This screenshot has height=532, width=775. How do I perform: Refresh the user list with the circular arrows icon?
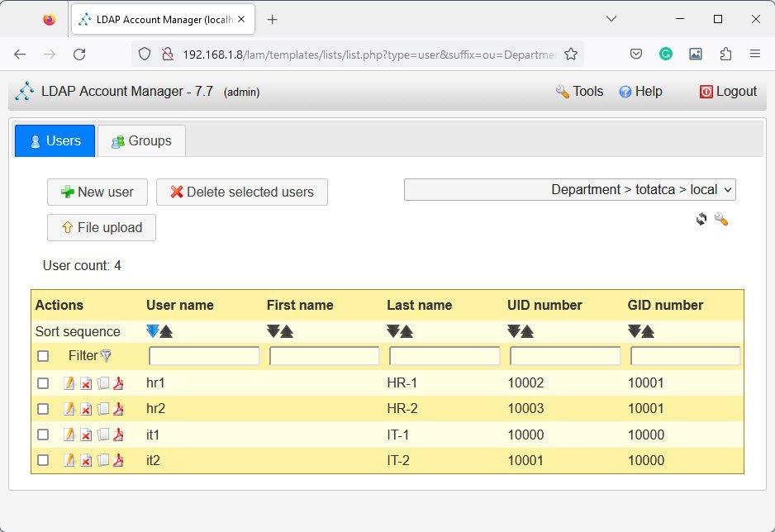(701, 218)
